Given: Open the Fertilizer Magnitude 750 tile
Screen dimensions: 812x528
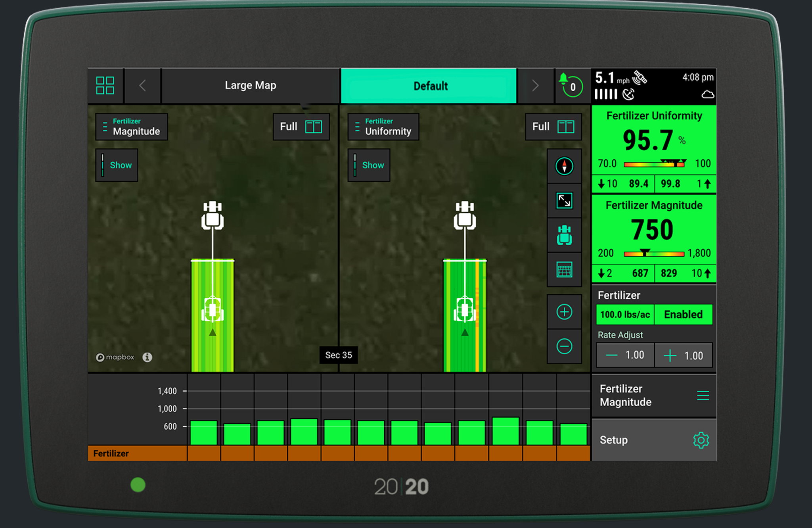Looking at the screenshot, I should click(x=654, y=239).
